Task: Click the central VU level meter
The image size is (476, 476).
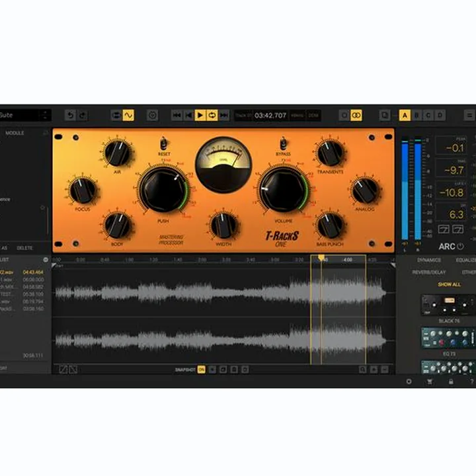Action: (223, 165)
